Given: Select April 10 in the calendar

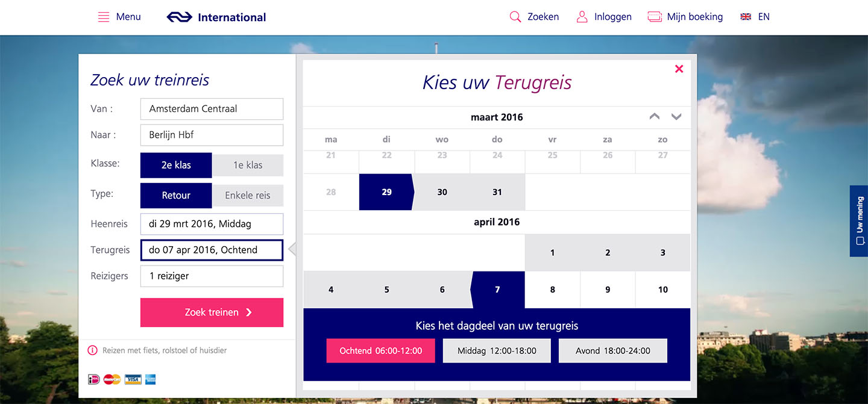Looking at the screenshot, I should (662, 290).
